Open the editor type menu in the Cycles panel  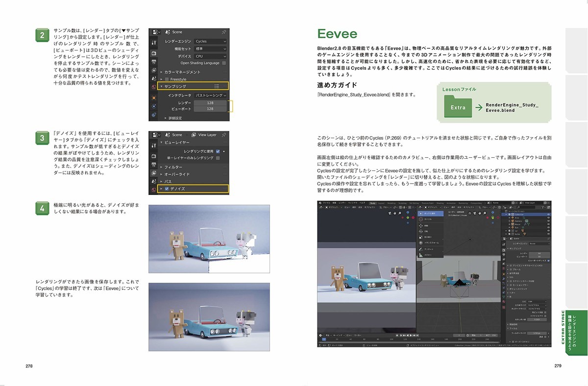(x=156, y=32)
